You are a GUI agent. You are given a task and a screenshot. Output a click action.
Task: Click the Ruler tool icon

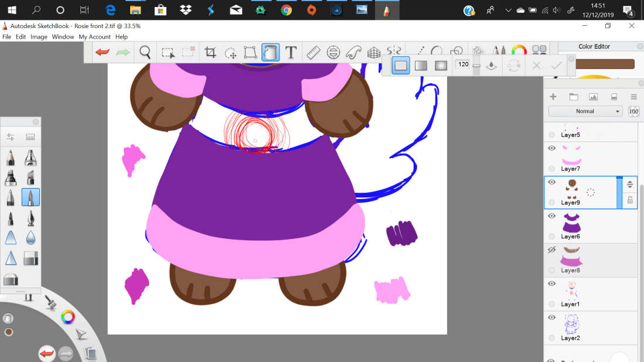pos(313,53)
